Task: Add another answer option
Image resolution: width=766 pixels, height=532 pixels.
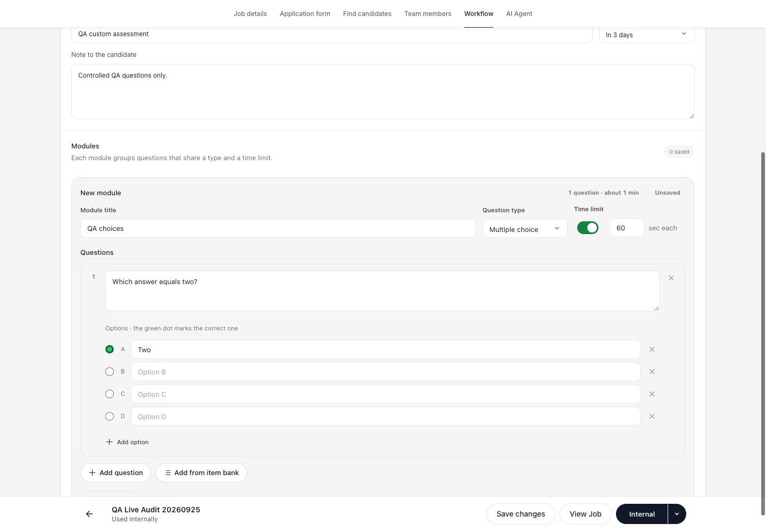Action: 128,442
